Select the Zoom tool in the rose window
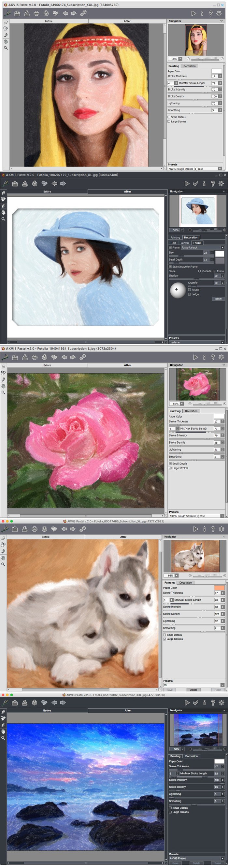The width and height of the screenshot is (228, 868). [3, 392]
